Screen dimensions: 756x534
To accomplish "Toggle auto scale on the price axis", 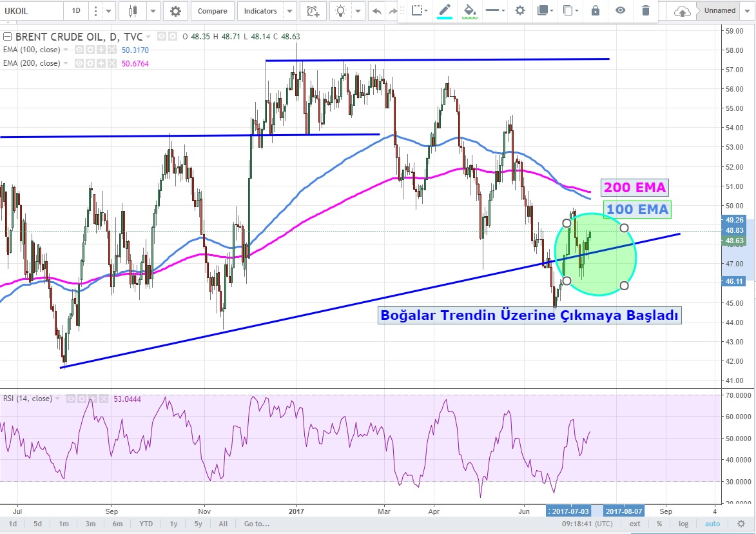I will (712, 524).
